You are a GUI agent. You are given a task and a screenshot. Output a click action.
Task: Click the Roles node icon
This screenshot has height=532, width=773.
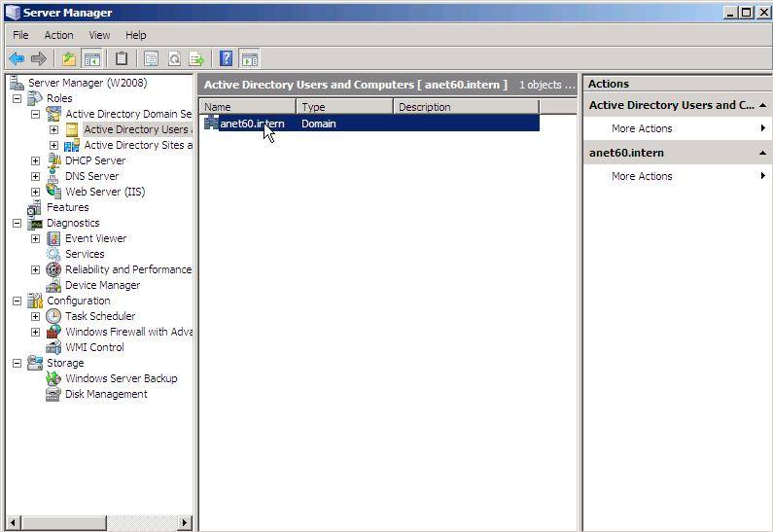pyautogui.click(x=34, y=98)
